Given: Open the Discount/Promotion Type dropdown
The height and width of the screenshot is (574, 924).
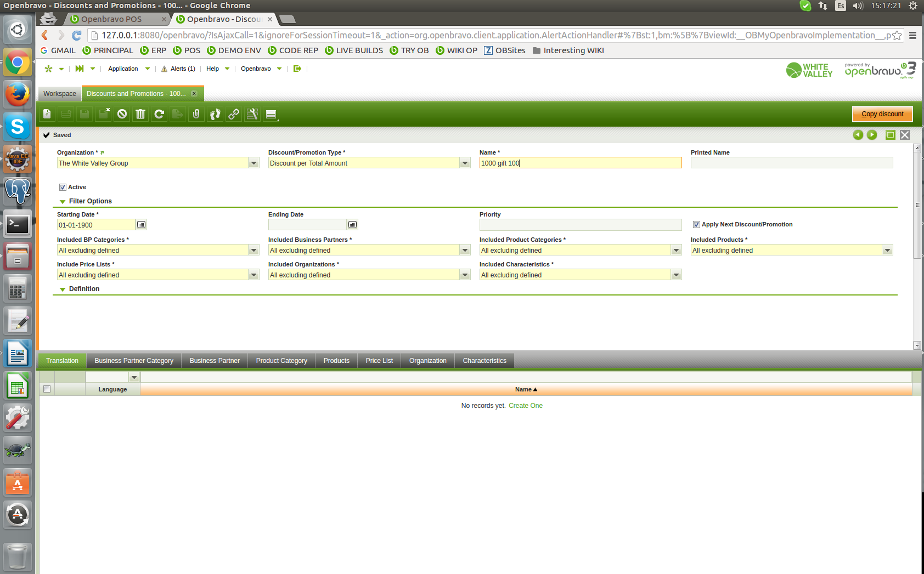Looking at the screenshot, I should (465, 163).
